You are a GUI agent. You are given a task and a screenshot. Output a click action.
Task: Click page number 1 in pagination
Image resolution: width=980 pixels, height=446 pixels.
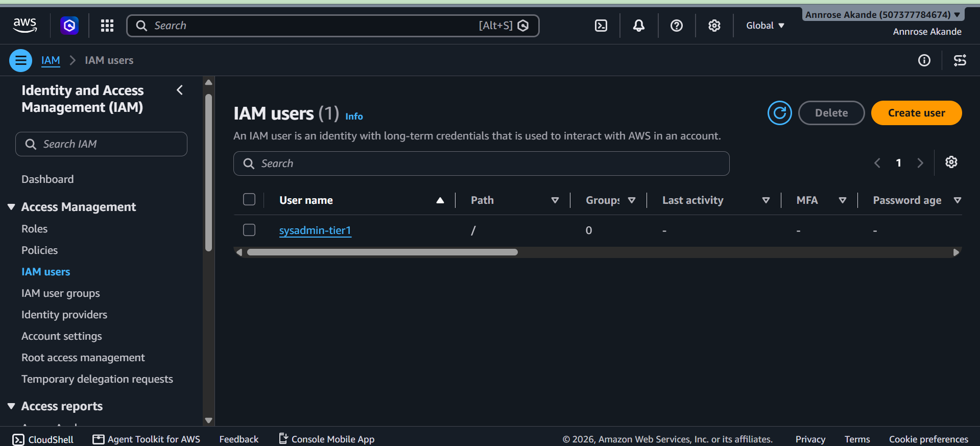coord(899,163)
